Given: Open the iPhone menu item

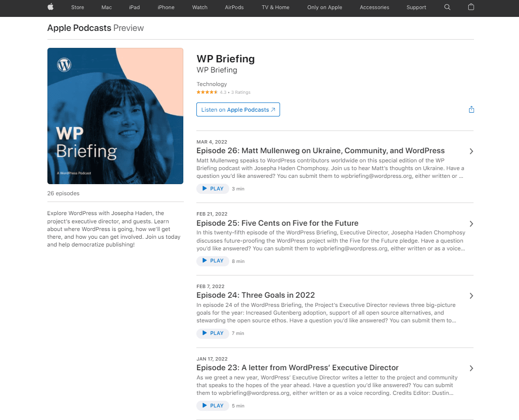Looking at the screenshot, I should tap(165, 7).
